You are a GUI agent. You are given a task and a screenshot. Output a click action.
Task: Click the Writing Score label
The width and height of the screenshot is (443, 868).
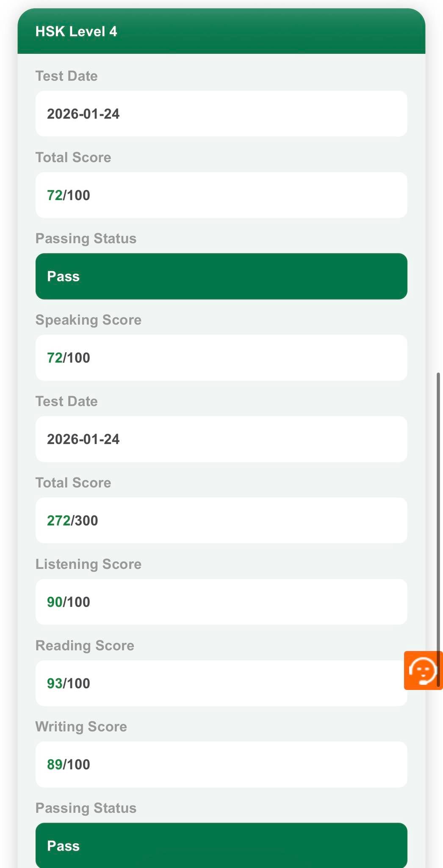(81, 727)
